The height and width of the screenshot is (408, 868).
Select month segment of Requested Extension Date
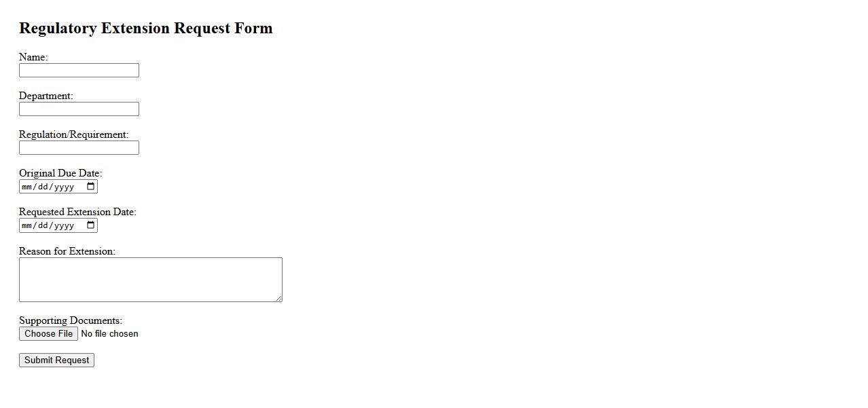pyautogui.click(x=27, y=225)
